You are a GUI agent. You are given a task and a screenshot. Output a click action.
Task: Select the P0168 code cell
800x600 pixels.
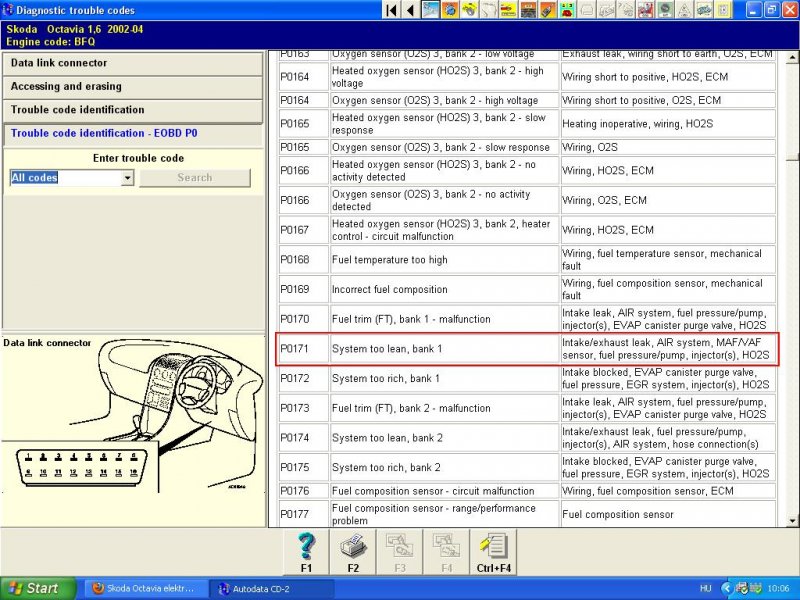[x=303, y=260]
